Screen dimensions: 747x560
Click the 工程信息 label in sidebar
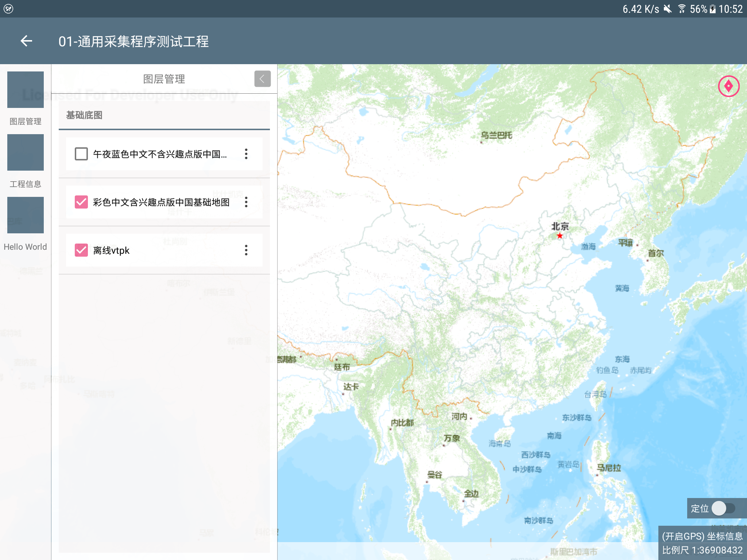click(x=26, y=184)
